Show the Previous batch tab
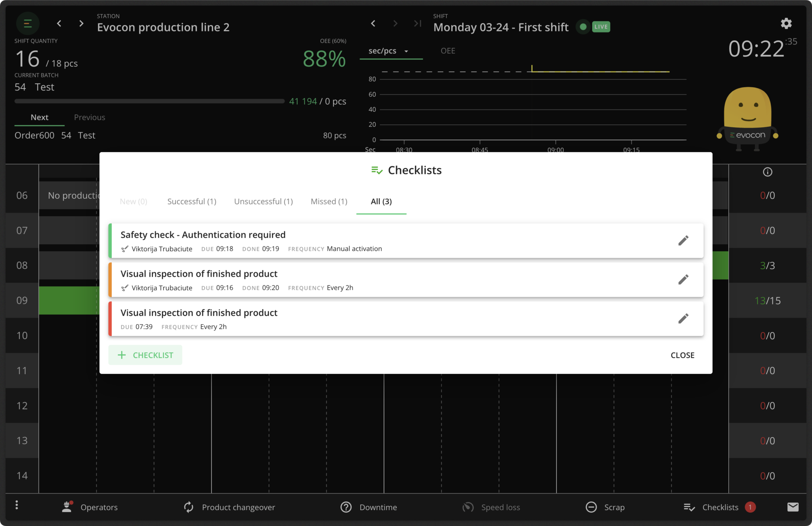 tap(90, 118)
